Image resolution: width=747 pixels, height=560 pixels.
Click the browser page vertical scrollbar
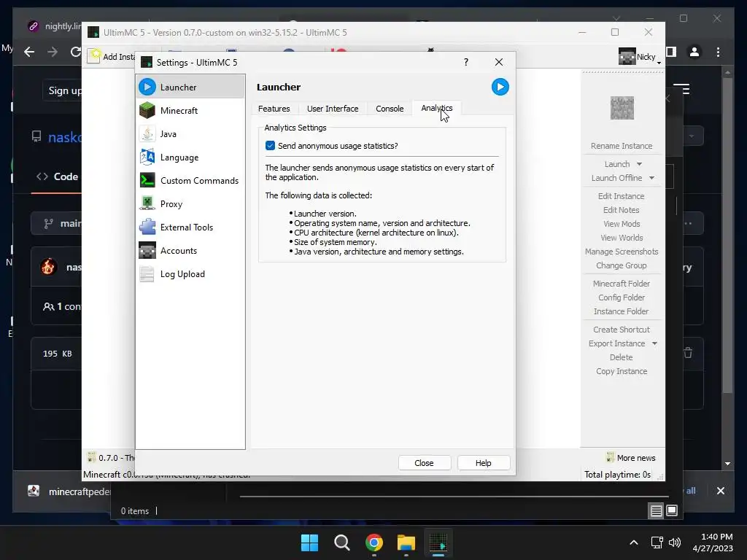click(x=727, y=236)
